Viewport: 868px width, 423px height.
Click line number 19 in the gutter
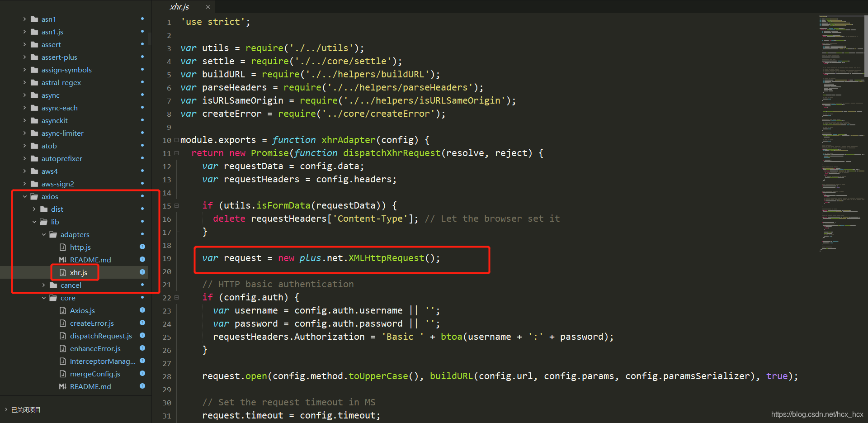point(167,258)
